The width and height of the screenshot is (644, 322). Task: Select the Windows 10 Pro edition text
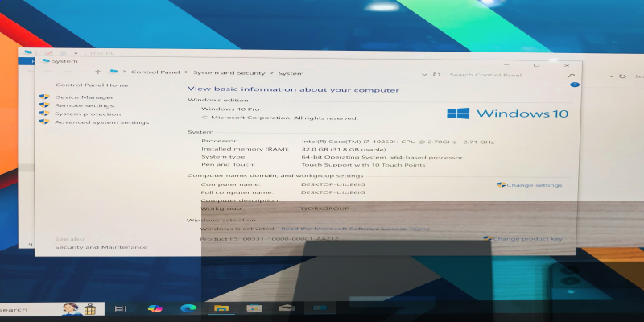point(230,109)
